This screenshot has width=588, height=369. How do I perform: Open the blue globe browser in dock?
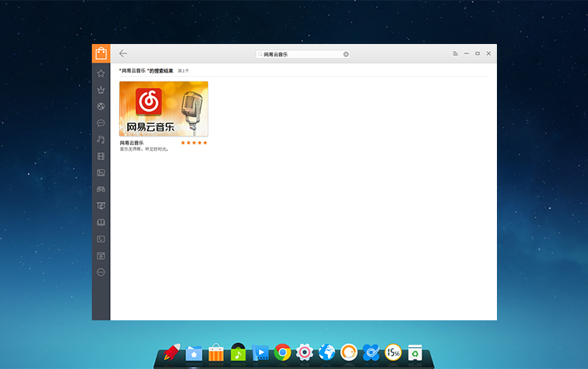(x=327, y=353)
